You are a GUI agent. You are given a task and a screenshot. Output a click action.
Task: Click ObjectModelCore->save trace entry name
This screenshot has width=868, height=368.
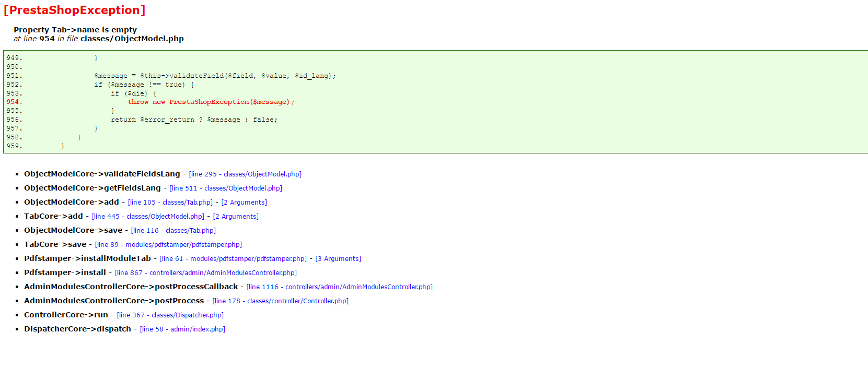tap(73, 230)
